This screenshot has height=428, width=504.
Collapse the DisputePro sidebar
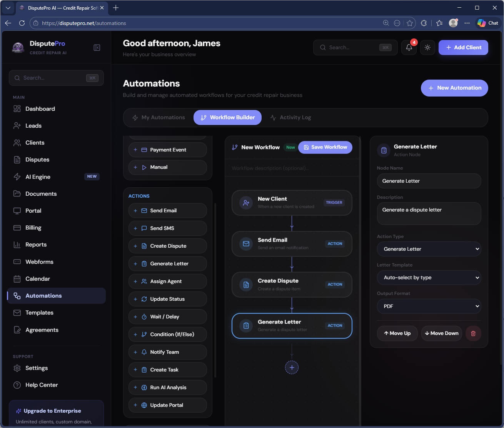tap(97, 47)
